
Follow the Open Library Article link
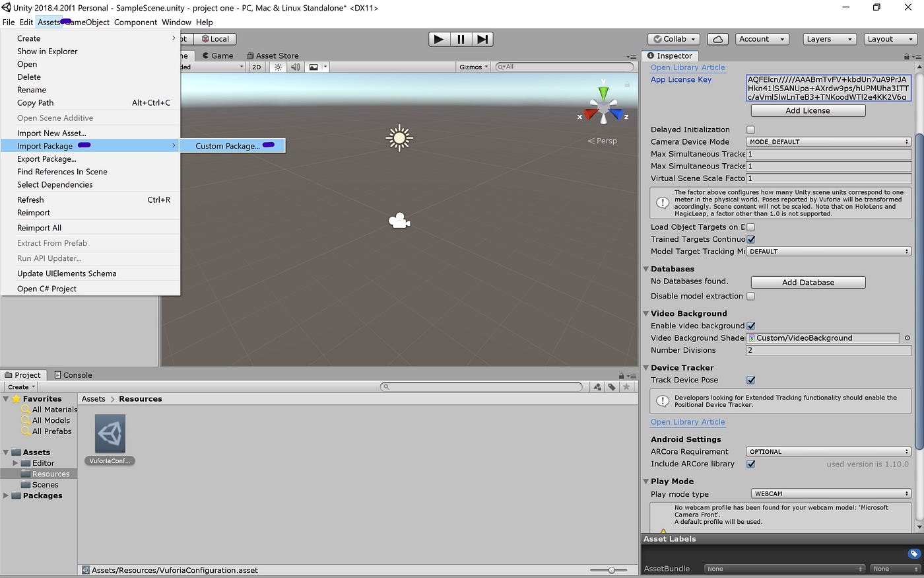pyautogui.click(x=688, y=67)
